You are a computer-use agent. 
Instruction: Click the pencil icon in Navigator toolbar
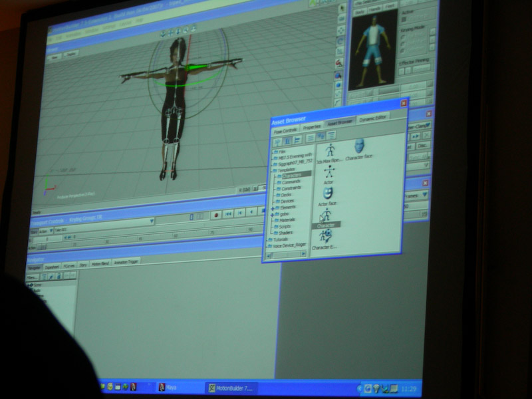pyautogui.click(x=51, y=277)
